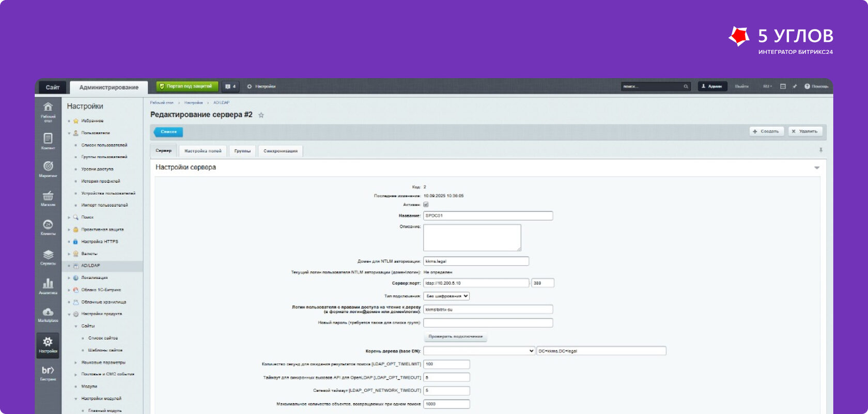868x414 pixels.
Task: Toggle the Активен checkbox
Action: tap(426, 205)
